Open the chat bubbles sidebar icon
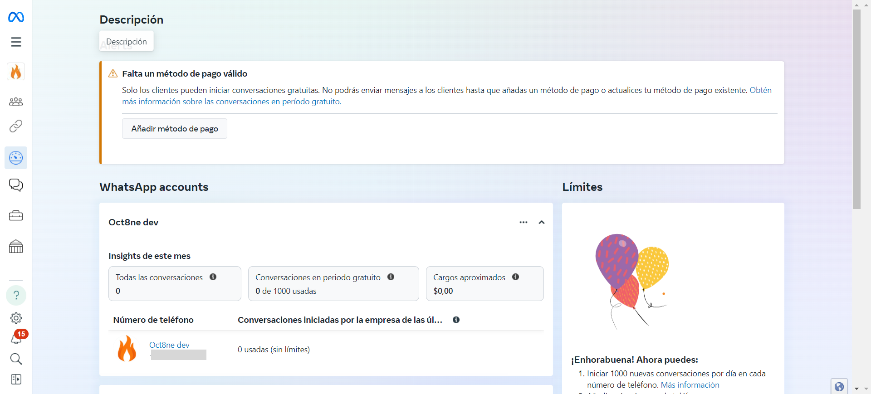The height and width of the screenshot is (394, 871). [16, 185]
